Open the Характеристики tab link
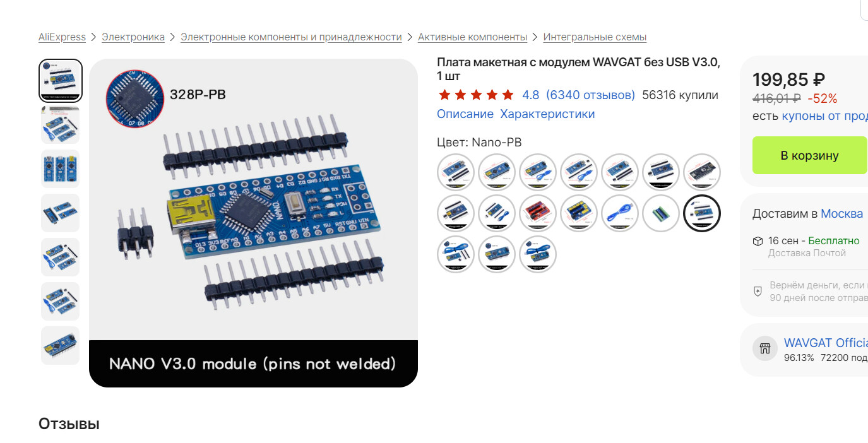 point(547,114)
